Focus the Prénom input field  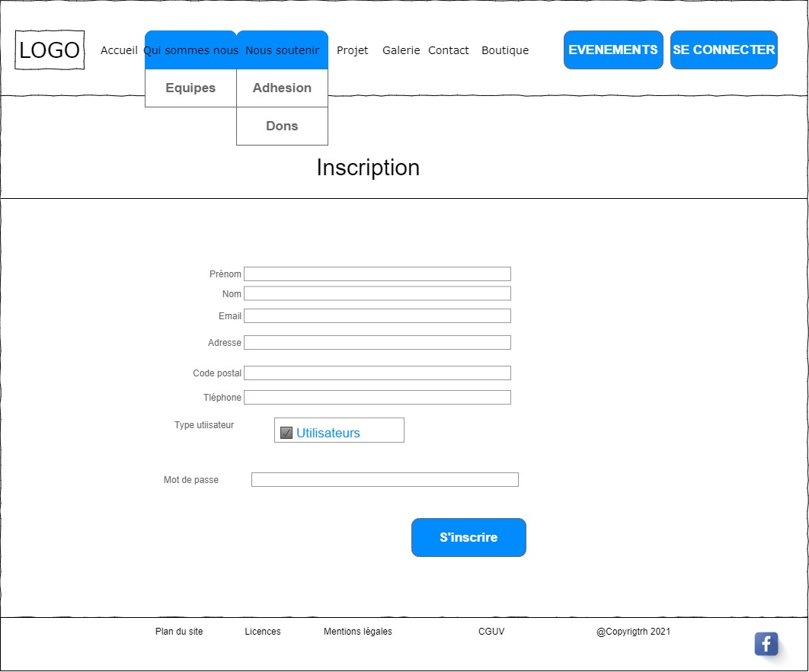tap(377, 274)
